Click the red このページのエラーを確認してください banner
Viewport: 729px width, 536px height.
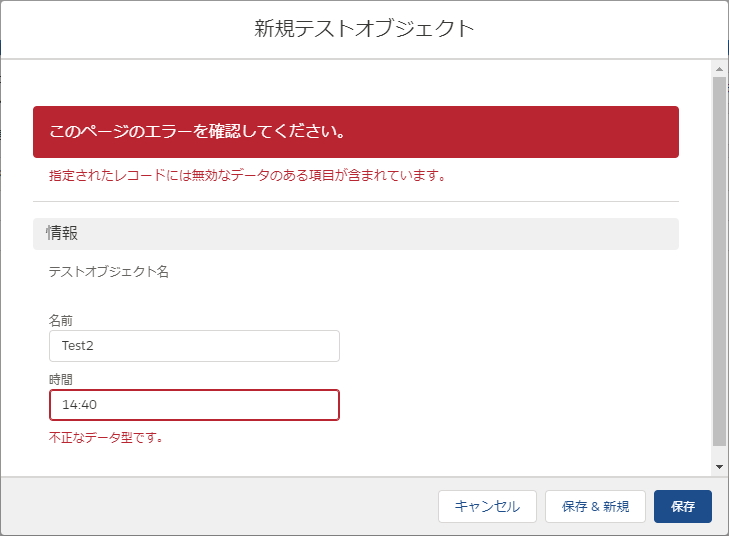click(356, 132)
